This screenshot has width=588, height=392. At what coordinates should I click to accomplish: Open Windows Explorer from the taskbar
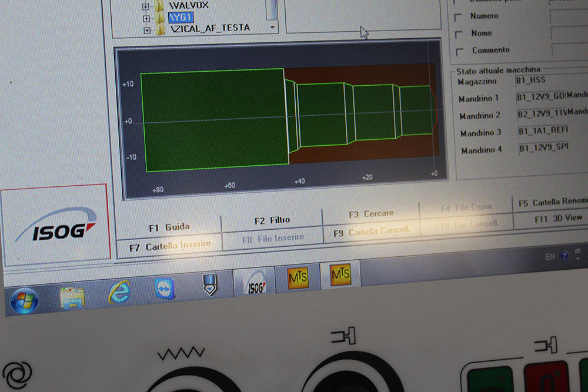tap(72, 297)
